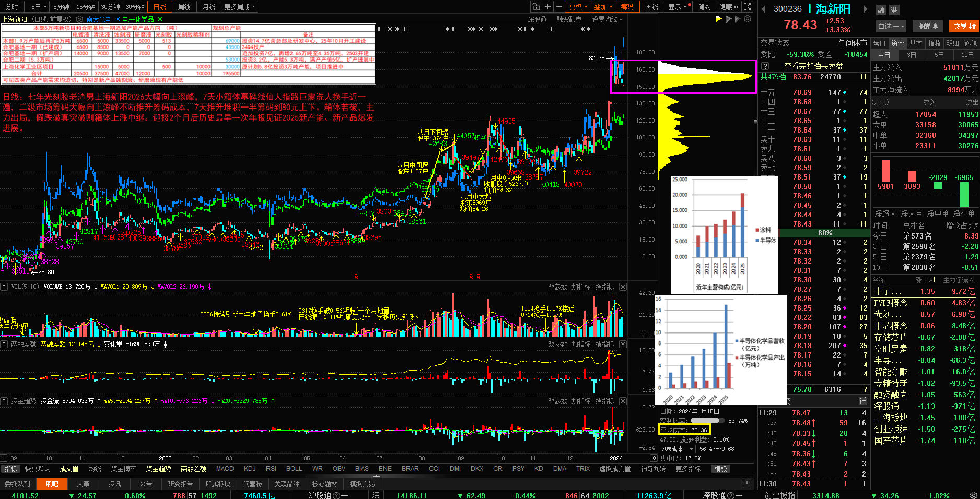
Task: Open the 更多周期 dropdown
Action: [239, 7]
